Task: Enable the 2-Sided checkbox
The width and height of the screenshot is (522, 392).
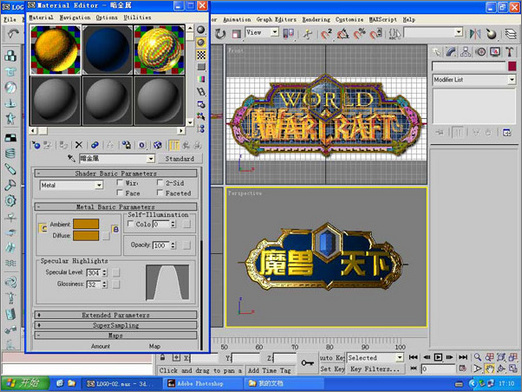Action: (x=160, y=183)
